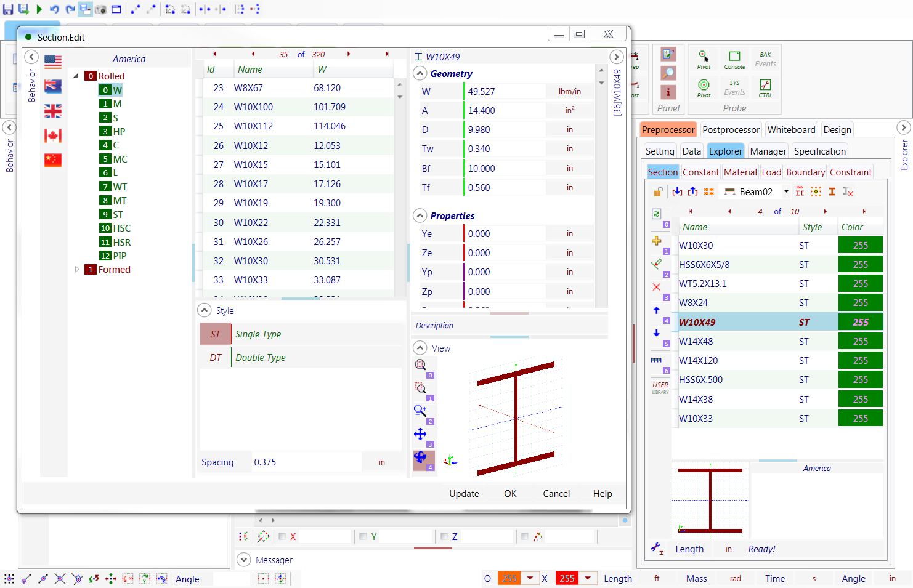This screenshot has width=913, height=588.
Task: Toggle the Y coordinate checkbox
Action: click(363, 536)
